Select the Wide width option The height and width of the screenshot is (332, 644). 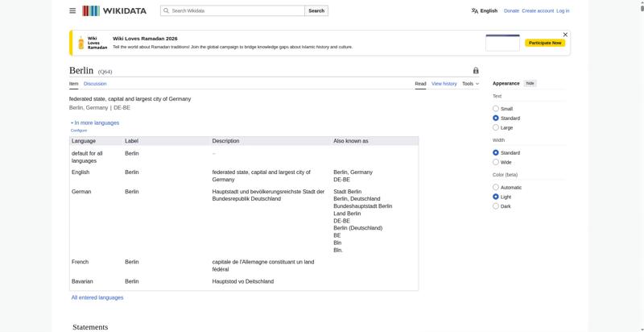coord(496,162)
